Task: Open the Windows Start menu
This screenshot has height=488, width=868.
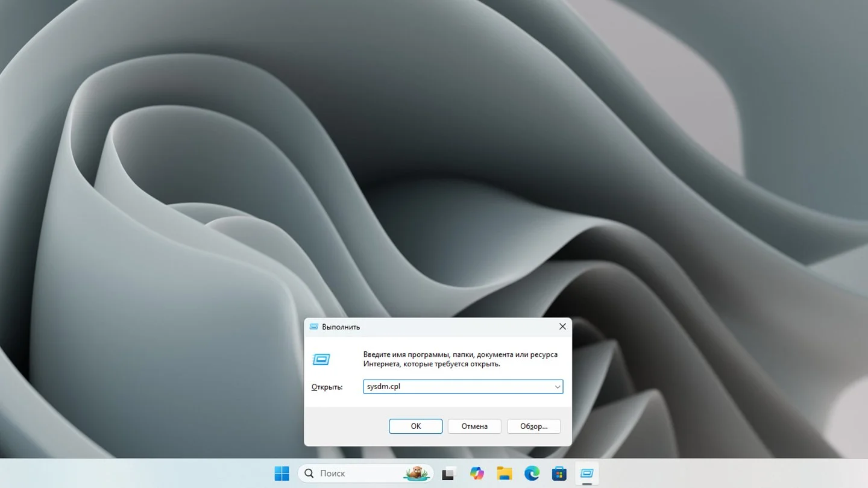Action: pos(281,474)
